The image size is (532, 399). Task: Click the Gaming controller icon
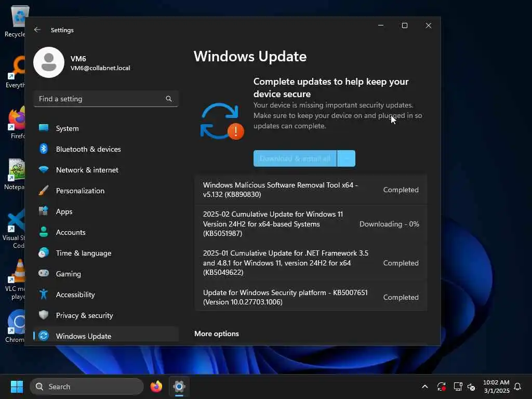(44, 273)
